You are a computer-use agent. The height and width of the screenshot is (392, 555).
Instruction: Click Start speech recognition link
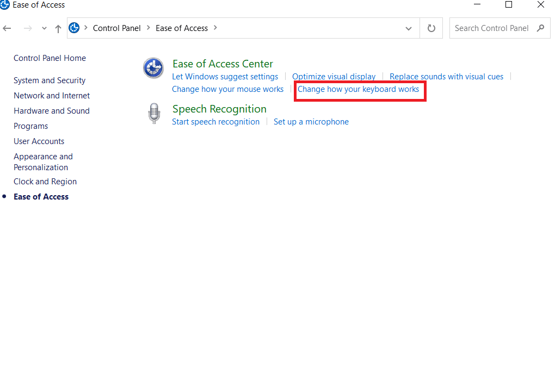point(215,122)
